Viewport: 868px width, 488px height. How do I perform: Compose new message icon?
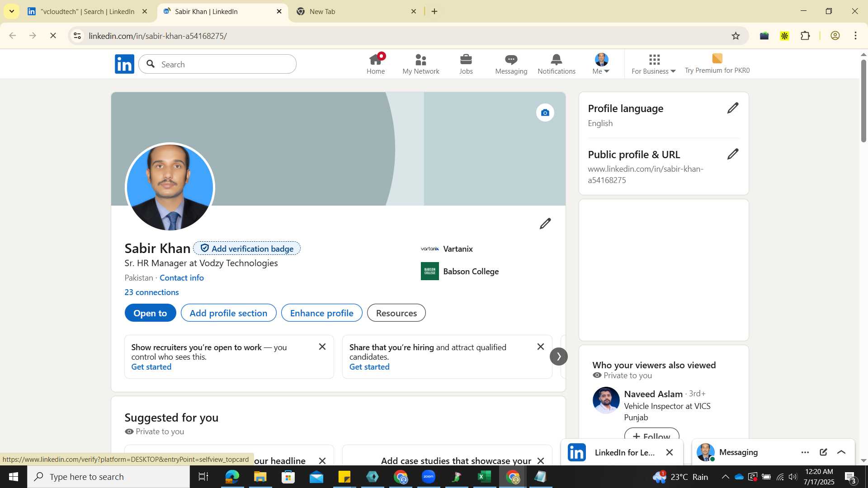(x=823, y=452)
